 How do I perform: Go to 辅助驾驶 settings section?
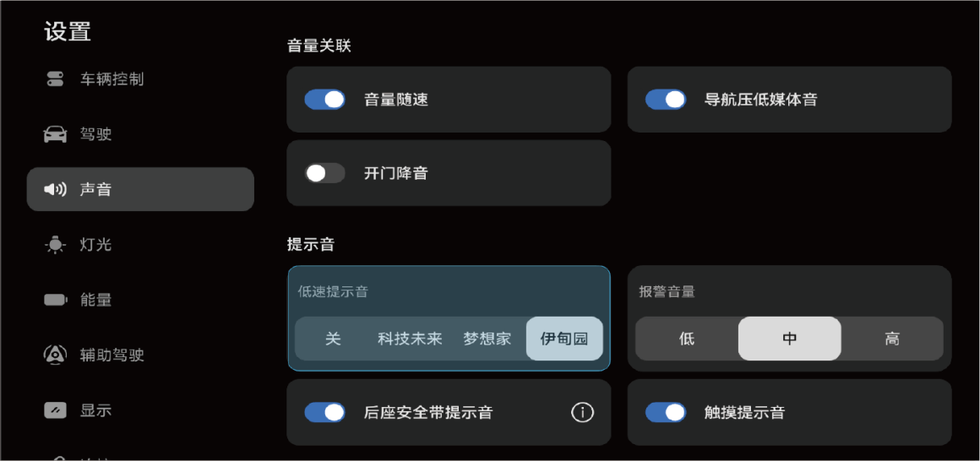112,355
